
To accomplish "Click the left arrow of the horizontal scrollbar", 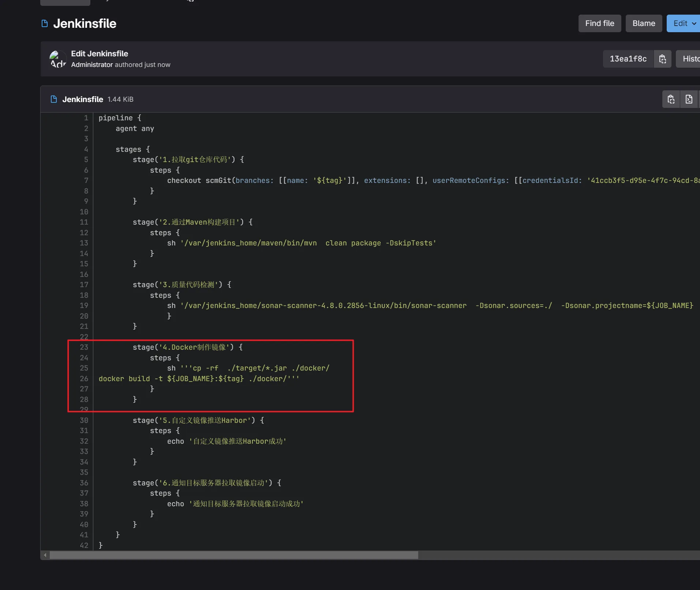I will click(45, 555).
